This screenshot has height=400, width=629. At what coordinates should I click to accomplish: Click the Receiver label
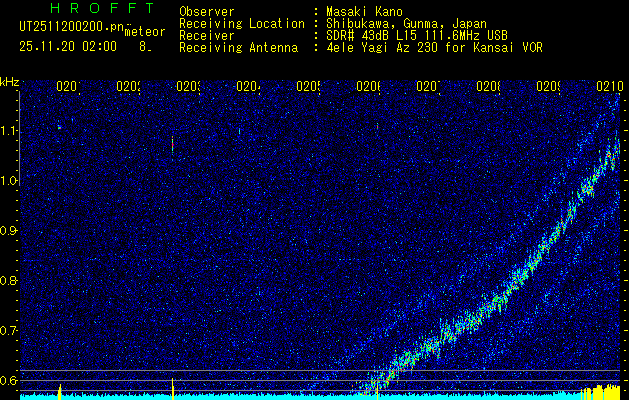[x=207, y=36]
